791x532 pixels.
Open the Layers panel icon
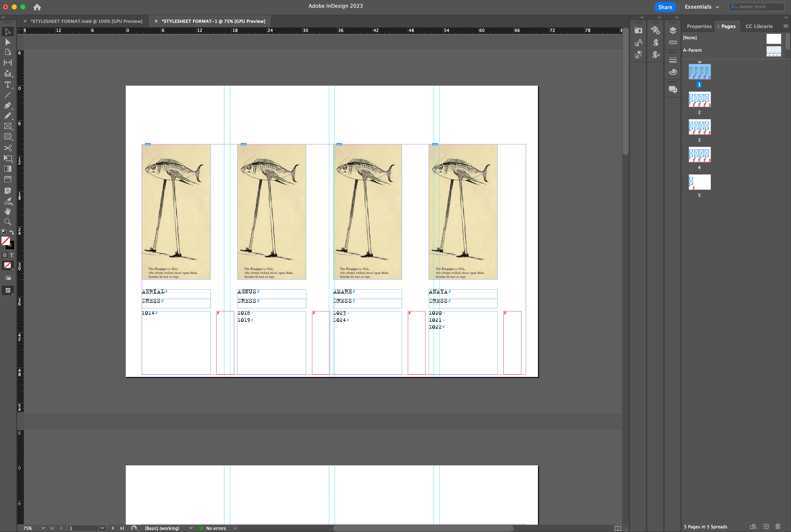(673, 30)
